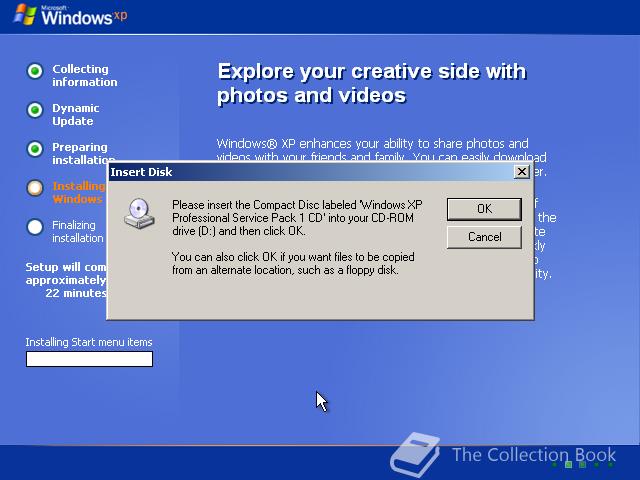Click the Windows XP logo flag
This screenshot has width=640, height=480.
click(x=24, y=14)
